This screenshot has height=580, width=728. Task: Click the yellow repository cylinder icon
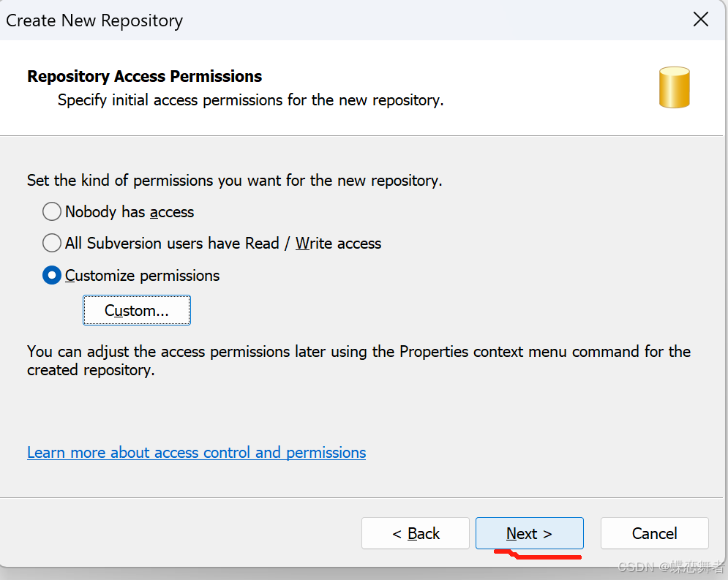tap(674, 87)
